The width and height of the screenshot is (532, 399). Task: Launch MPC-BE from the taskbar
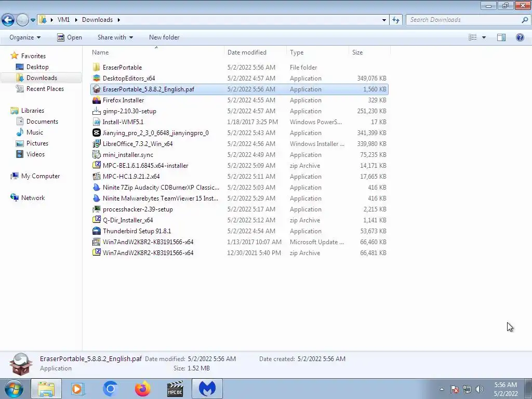pos(175,389)
